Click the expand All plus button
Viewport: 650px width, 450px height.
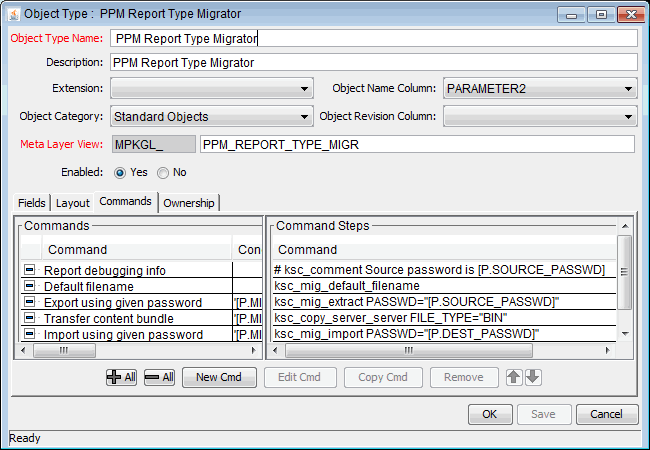[121, 377]
